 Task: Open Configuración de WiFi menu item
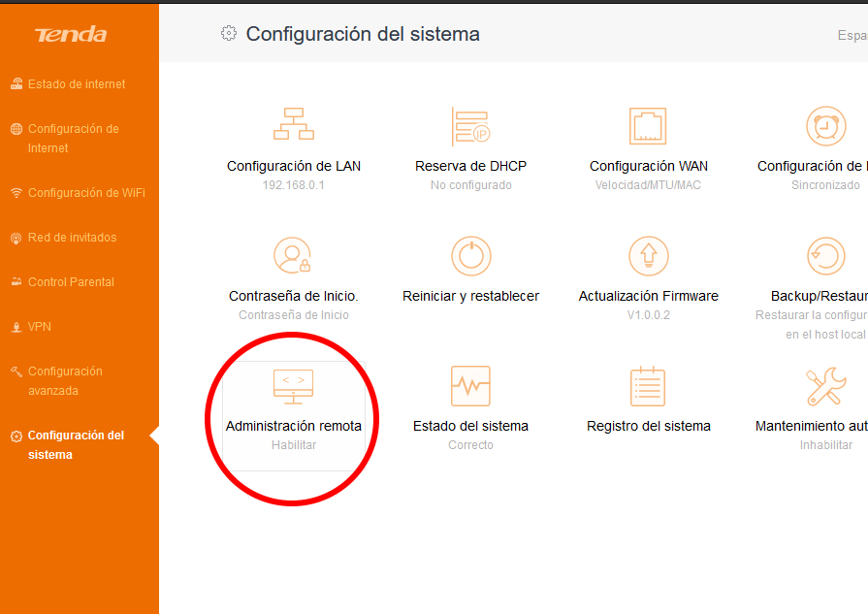[x=85, y=193]
